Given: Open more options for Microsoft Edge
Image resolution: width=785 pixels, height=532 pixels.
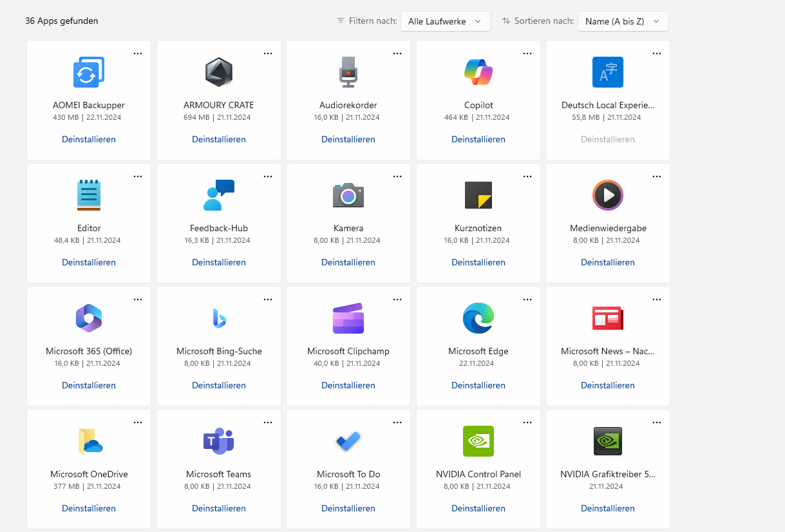Looking at the screenshot, I should pyautogui.click(x=527, y=299).
